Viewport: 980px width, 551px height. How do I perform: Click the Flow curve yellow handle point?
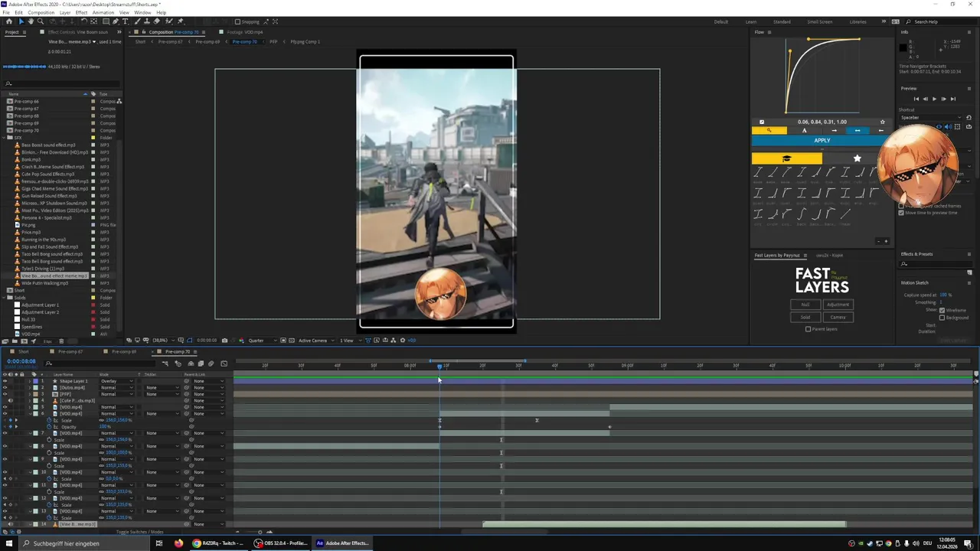point(789,52)
